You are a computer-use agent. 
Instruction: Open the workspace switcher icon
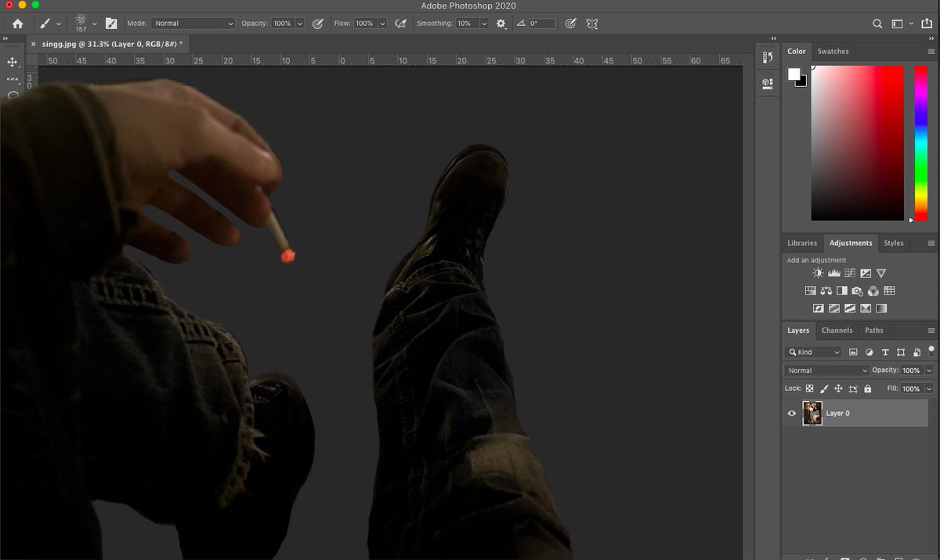(x=898, y=23)
